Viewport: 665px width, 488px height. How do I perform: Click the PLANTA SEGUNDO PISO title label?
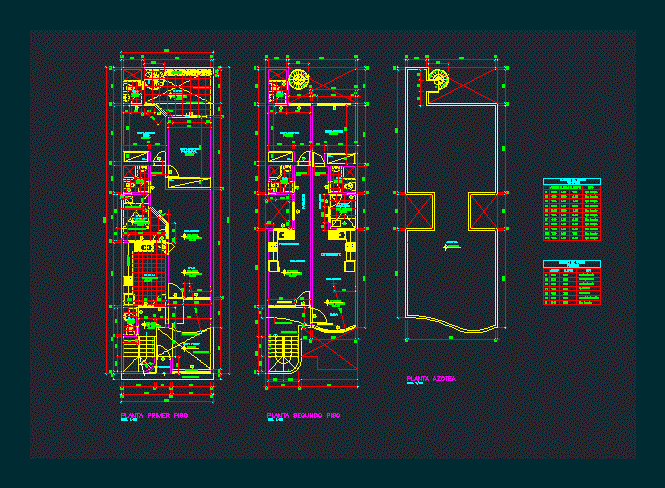(x=303, y=413)
